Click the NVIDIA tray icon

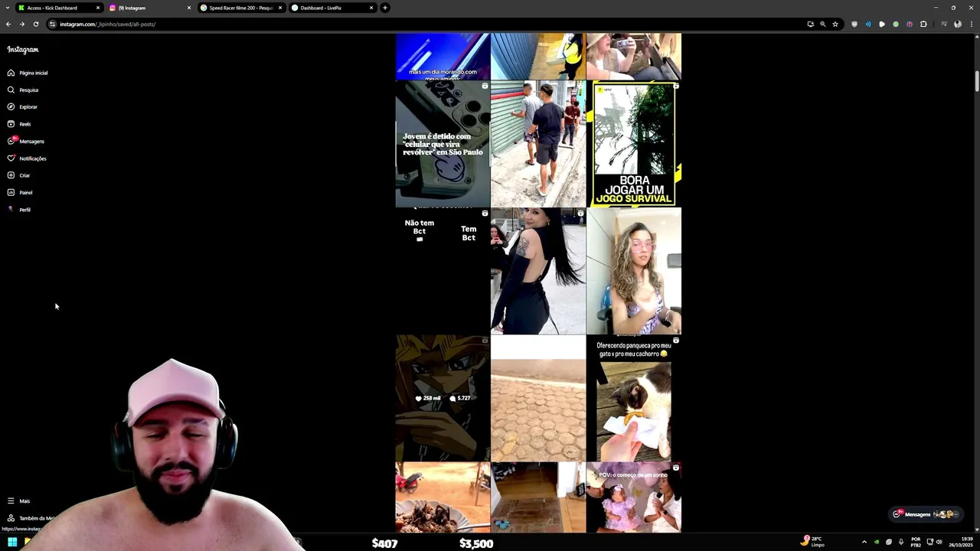[877, 542]
